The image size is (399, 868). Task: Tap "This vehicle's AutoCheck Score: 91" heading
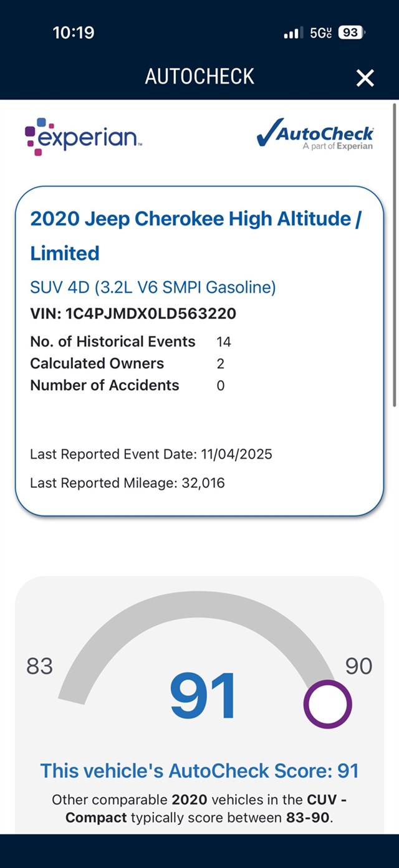pyautogui.click(x=199, y=771)
